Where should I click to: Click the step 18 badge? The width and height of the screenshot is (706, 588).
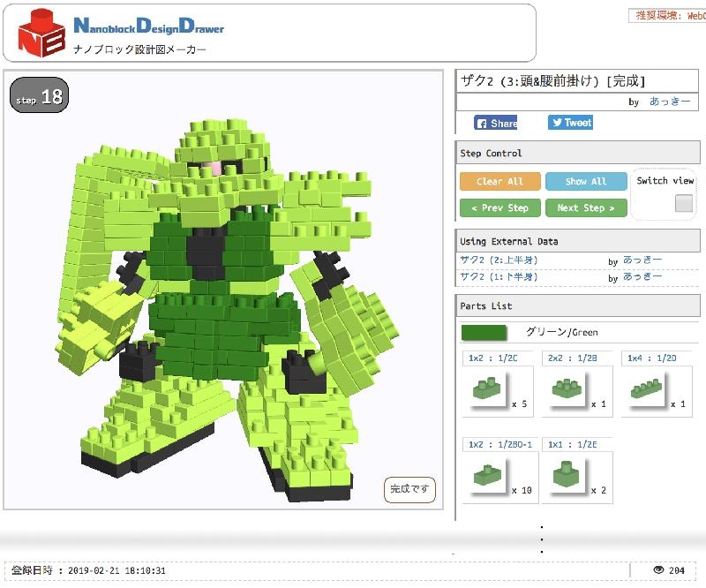(x=38, y=97)
